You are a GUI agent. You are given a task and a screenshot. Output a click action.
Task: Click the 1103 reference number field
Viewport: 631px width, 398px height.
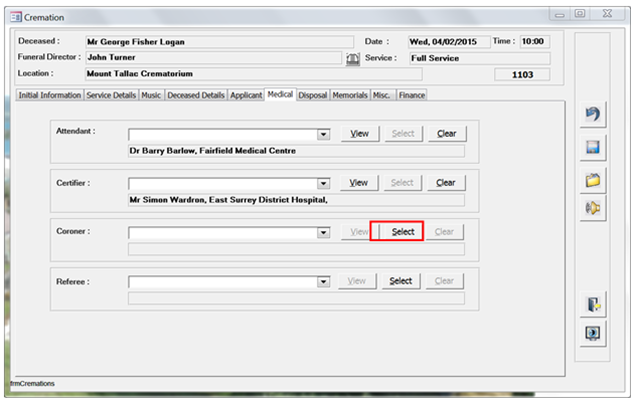[522, 75]
